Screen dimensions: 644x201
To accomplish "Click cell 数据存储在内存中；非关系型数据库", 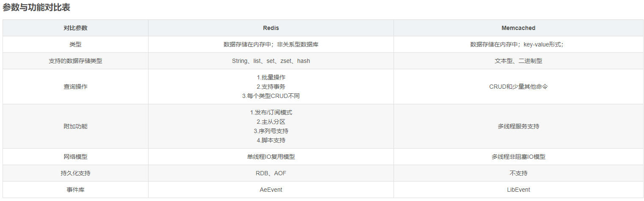I will (271, 44).
